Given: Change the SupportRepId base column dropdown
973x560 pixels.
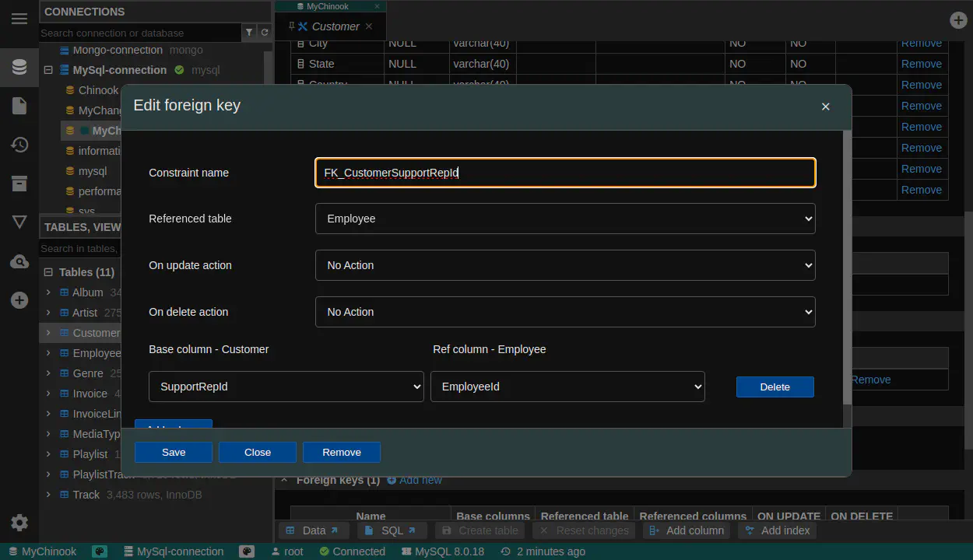Looking at the screenshot, I should 286,387.
